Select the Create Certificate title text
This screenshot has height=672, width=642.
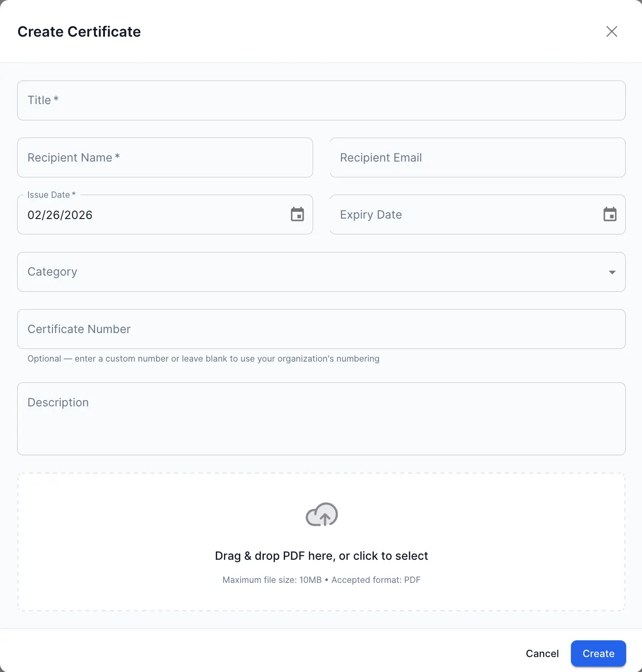[x=79, y=31]
